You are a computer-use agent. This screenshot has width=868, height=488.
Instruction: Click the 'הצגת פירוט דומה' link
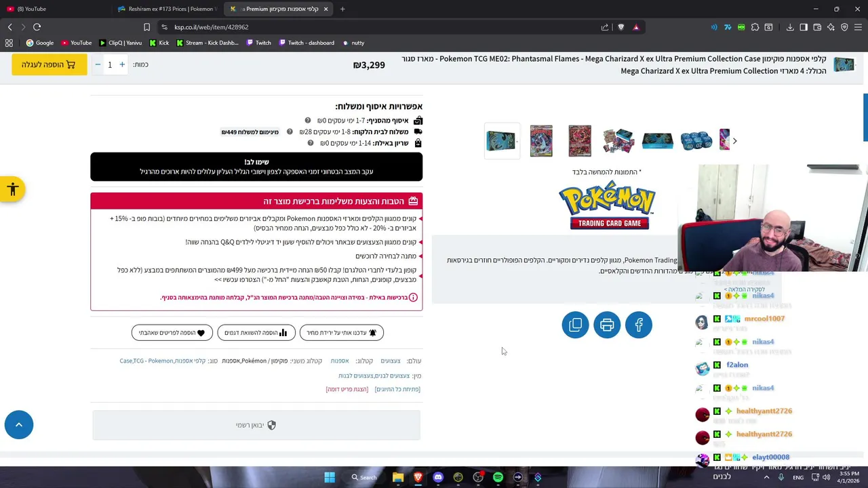pyautogui.click(x=347, y=389)
